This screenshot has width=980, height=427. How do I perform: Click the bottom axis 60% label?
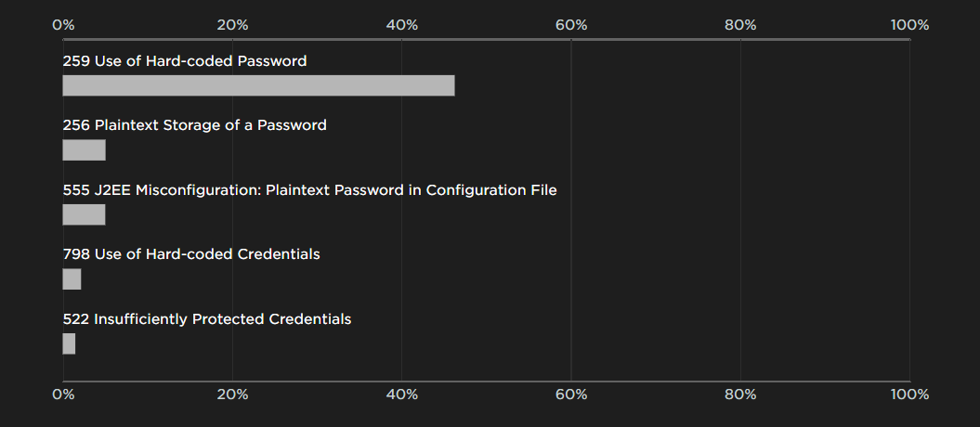[571, 395]
